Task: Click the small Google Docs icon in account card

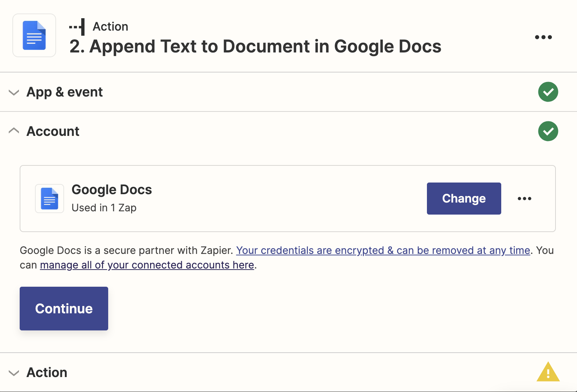Action: [x=50, y=199]
